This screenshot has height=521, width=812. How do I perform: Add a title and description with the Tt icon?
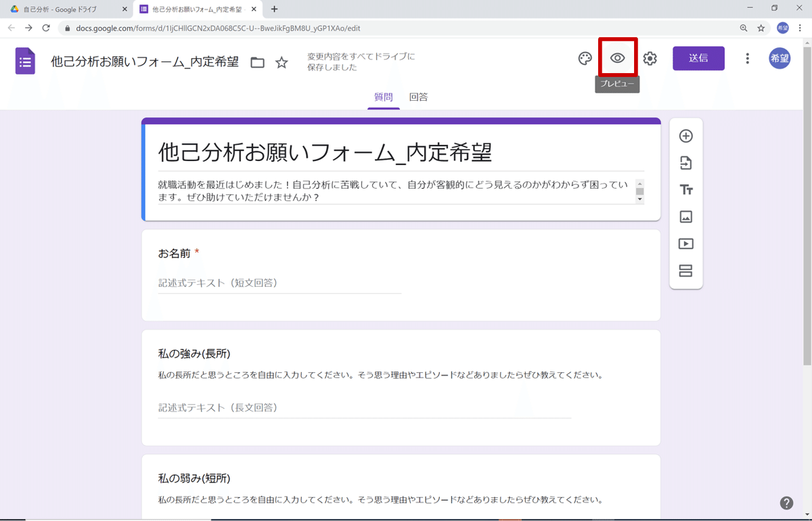pyautogui.click(x=686, y=189)
